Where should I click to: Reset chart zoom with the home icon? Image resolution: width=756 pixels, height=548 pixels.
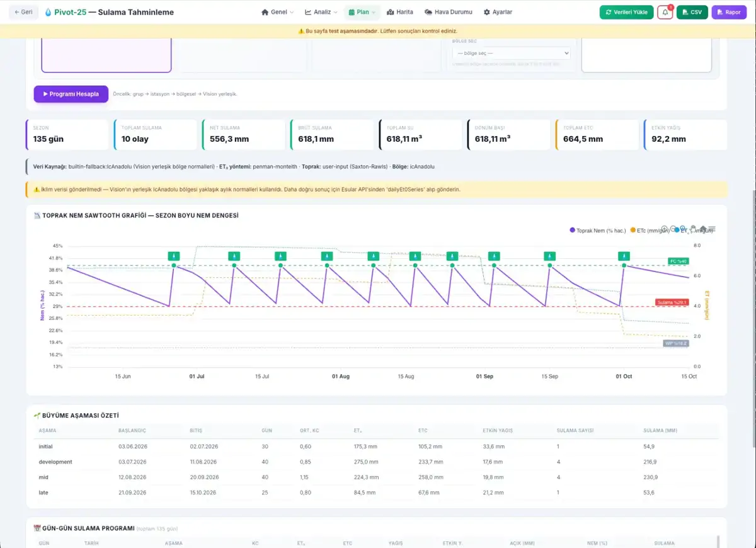point(702,229)
